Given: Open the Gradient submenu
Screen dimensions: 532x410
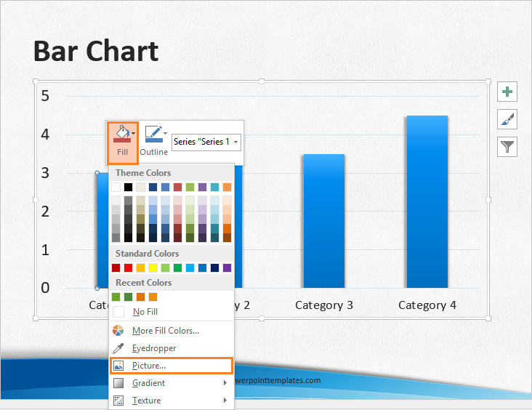Looking at the screenshot, I should pos(172,383).
